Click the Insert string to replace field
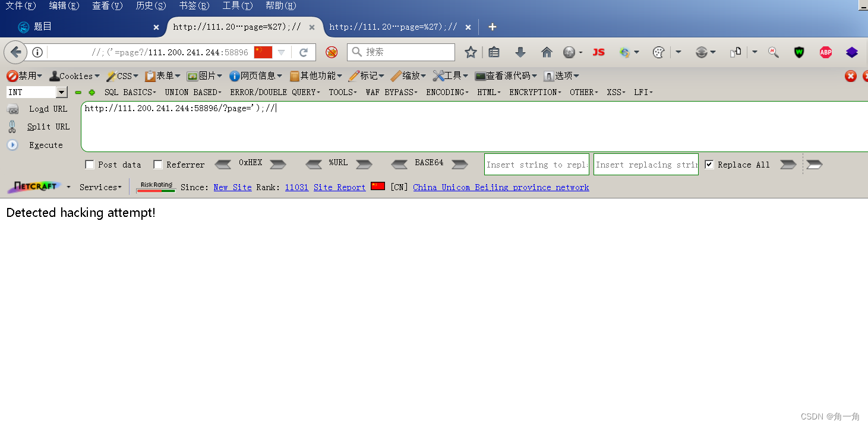 536,165
